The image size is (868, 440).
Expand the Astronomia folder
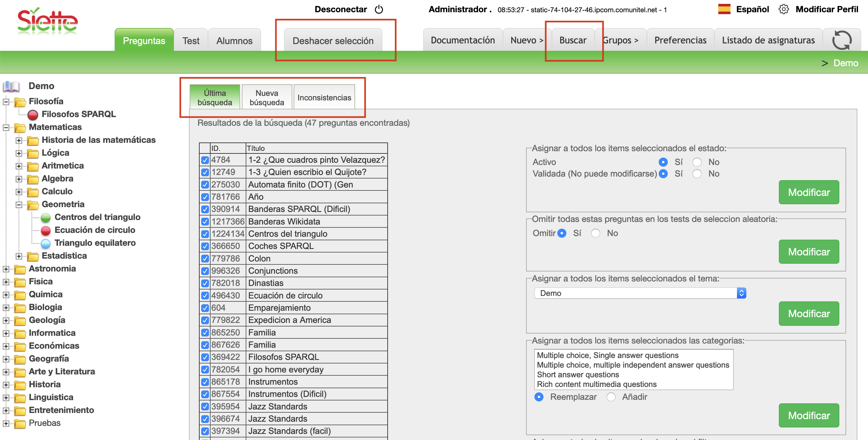pyautogui.click(x=6, y=269)
